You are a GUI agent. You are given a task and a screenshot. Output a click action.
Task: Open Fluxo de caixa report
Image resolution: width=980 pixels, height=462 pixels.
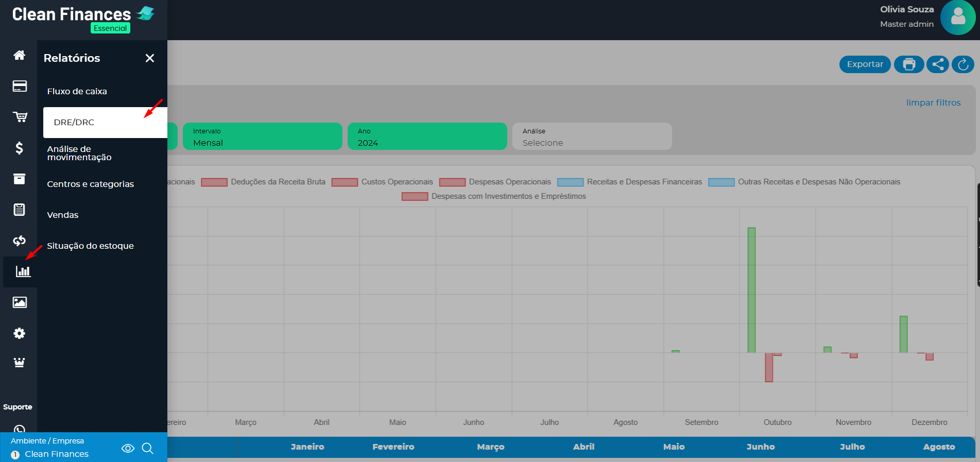tap(77, 91)
